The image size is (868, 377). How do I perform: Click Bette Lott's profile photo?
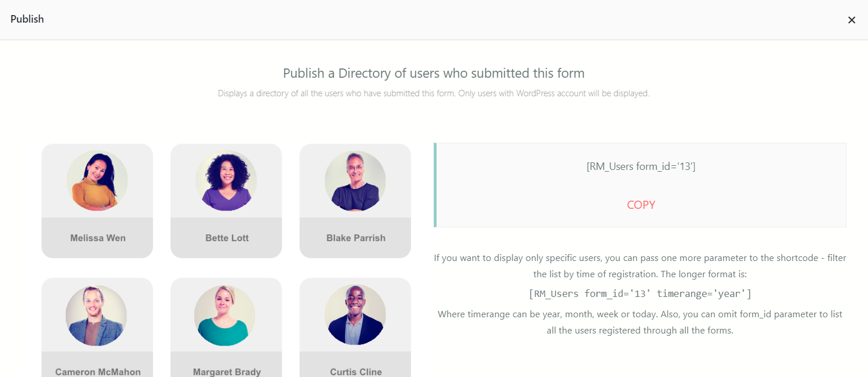[x=226, y=180]
